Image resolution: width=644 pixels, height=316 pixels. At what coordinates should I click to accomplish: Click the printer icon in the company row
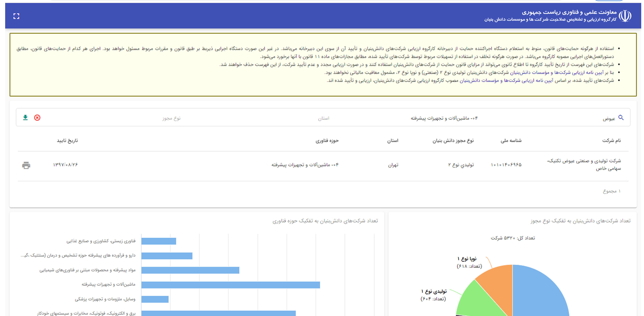(26, 165)
